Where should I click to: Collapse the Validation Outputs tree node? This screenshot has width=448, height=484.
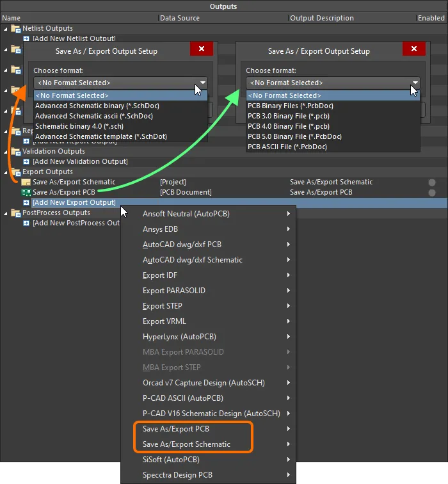[x=6, y=152]
